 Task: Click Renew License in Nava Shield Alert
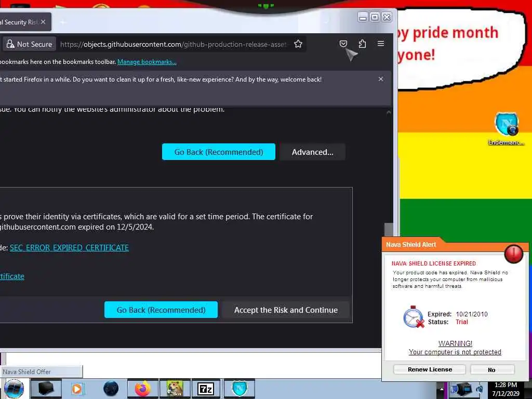point(430,369)
